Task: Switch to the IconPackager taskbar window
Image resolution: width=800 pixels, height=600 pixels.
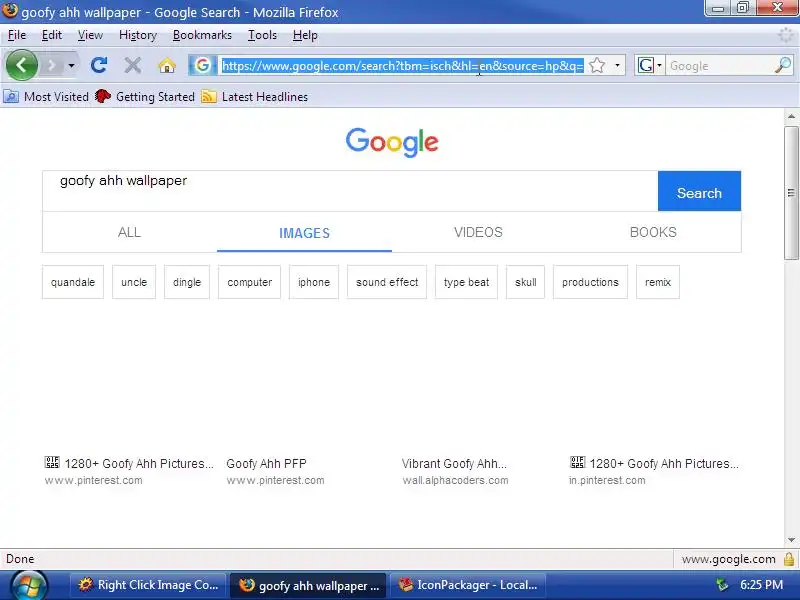Action: [x=468, y=585]
